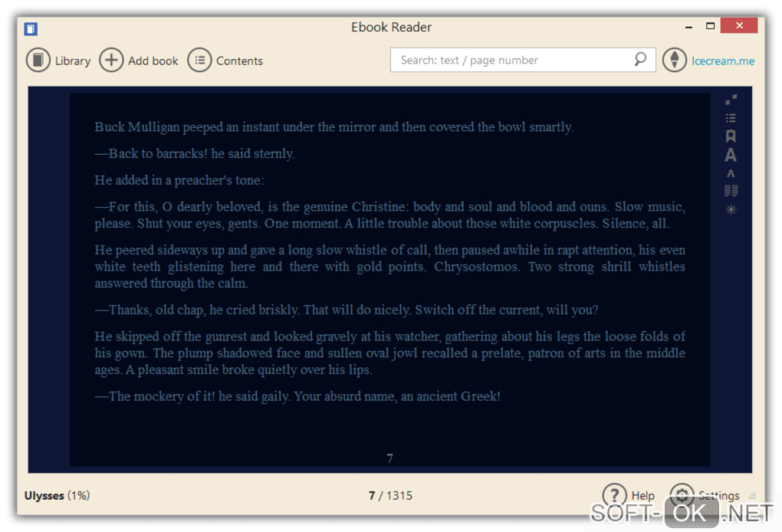Enter full screen reading mode

[731, 100]
